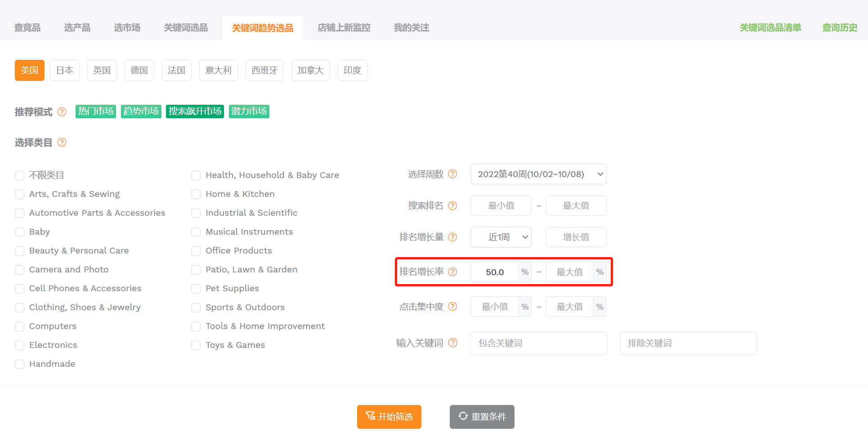Viewport: 868px width, 445px height.
Task: Switch to the 关键词选品 tab
Action: (186, 28)
